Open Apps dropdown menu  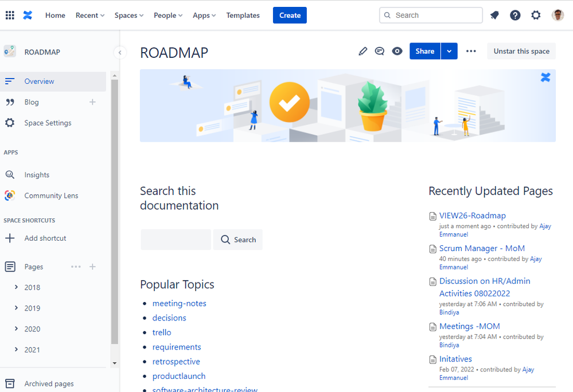(x=204, y=15)
